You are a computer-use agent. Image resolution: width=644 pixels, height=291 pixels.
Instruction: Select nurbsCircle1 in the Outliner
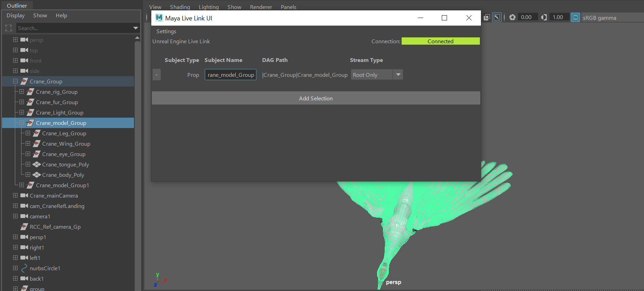point(45,268)
